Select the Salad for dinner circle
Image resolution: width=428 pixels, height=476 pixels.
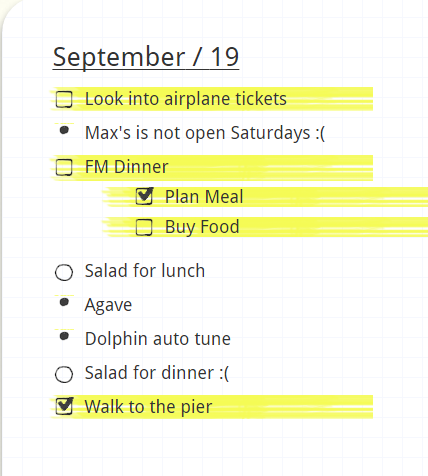[64, 374]
